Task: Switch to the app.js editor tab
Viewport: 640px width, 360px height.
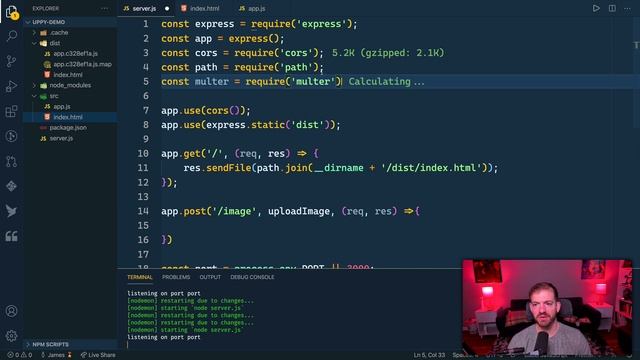Action: [256, 8]
